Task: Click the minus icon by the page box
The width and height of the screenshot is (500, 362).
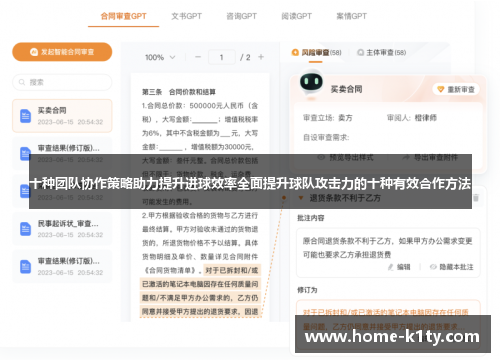Action: pos(198,57)
